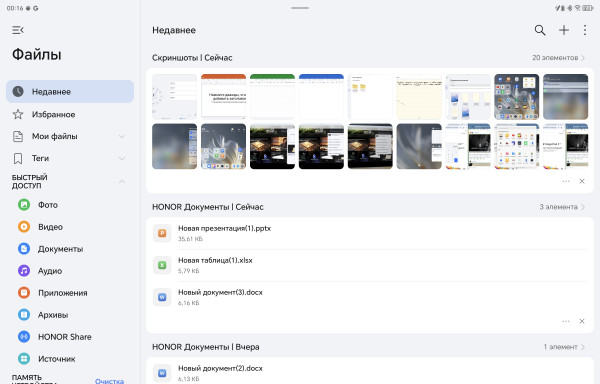Collapse the БЫСТРЫЙ ДОСТУП section
Image resolution: width=600 pixels, height=384 pixels.
122,181
